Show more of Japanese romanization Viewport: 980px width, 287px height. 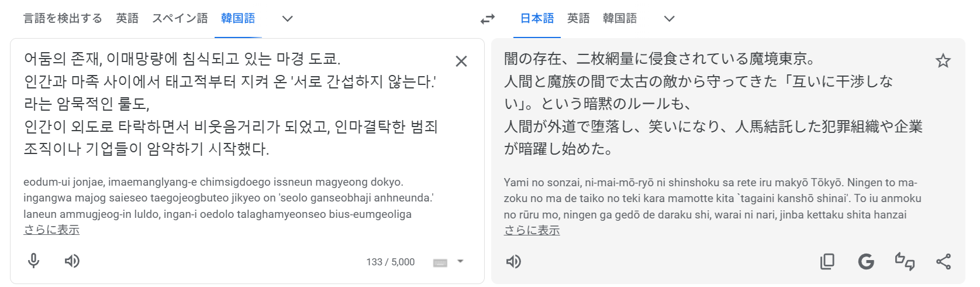pyautogui.click(x=532, y=230)
